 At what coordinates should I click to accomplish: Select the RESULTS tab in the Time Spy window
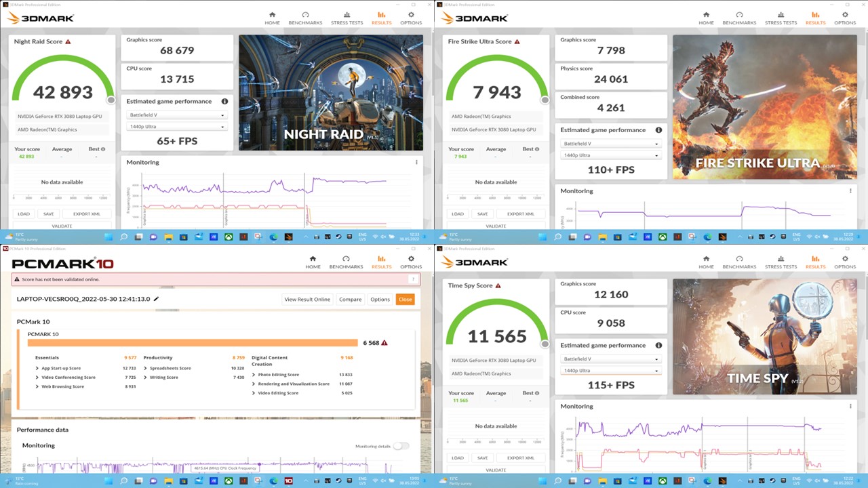(815, 262)
